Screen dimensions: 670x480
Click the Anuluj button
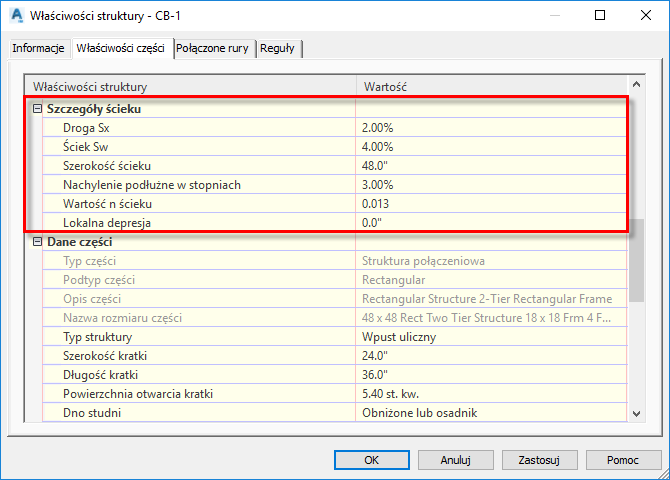(455, 460)
